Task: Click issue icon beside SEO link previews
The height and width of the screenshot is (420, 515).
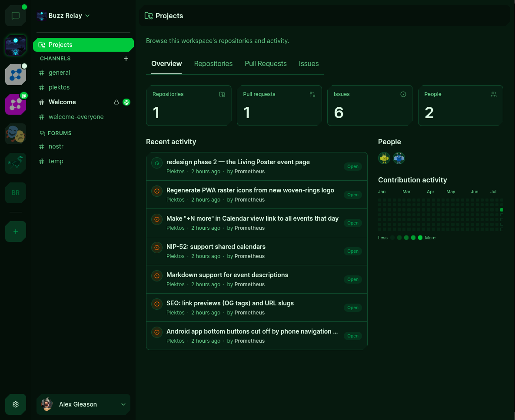Action: 157,304
